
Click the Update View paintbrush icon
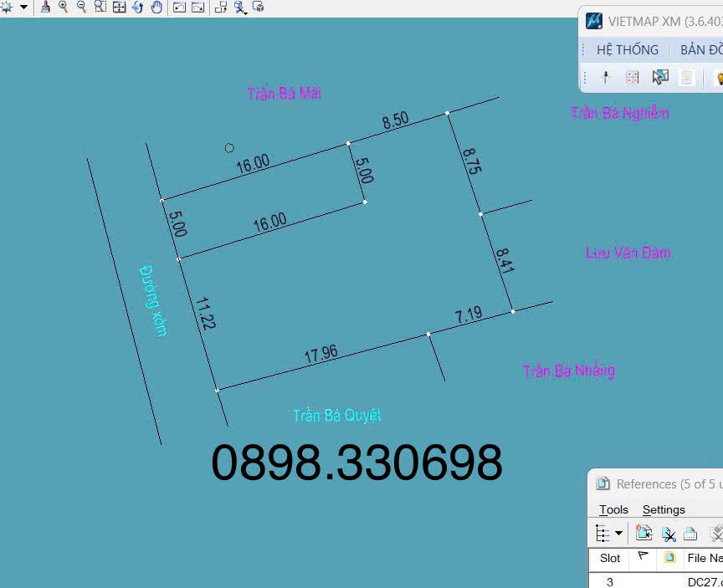tap(45, 7)
